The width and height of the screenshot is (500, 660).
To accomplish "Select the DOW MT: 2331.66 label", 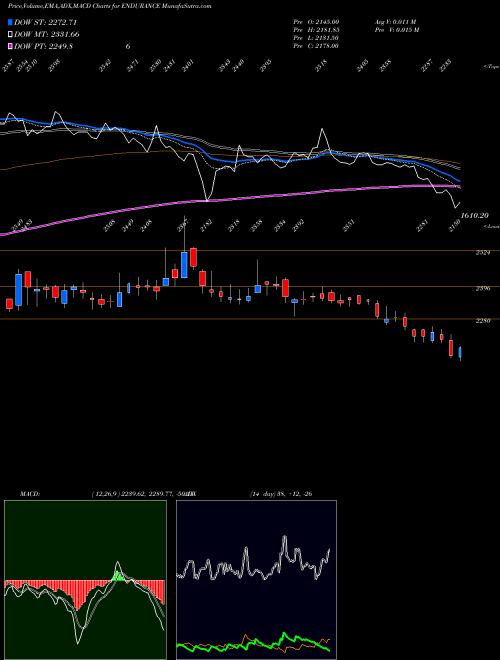I will [x=47, y=35].
